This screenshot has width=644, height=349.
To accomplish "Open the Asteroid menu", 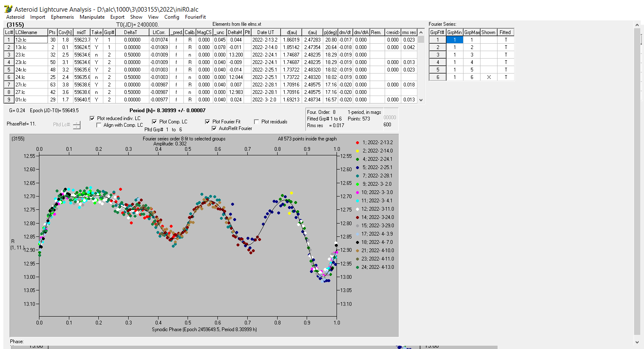I will click(x=15, y=17).
